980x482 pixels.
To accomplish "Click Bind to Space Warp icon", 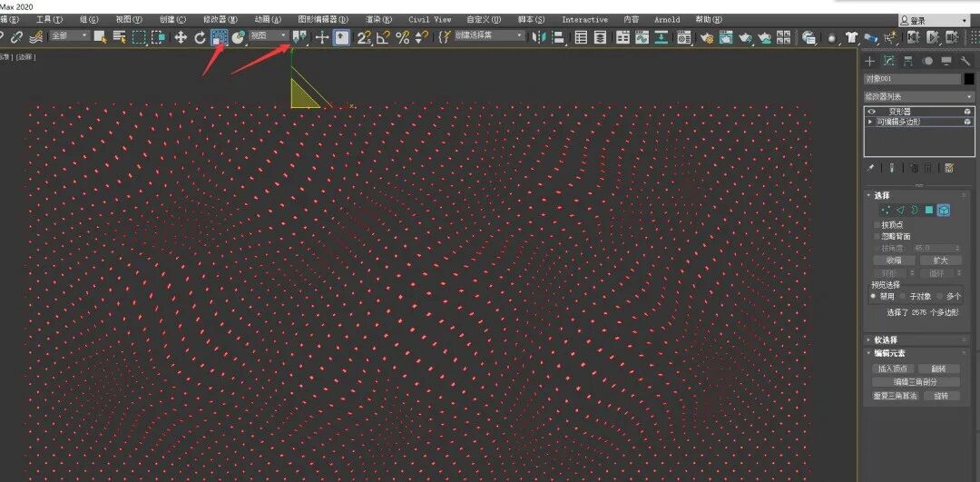I will point(35,37).
